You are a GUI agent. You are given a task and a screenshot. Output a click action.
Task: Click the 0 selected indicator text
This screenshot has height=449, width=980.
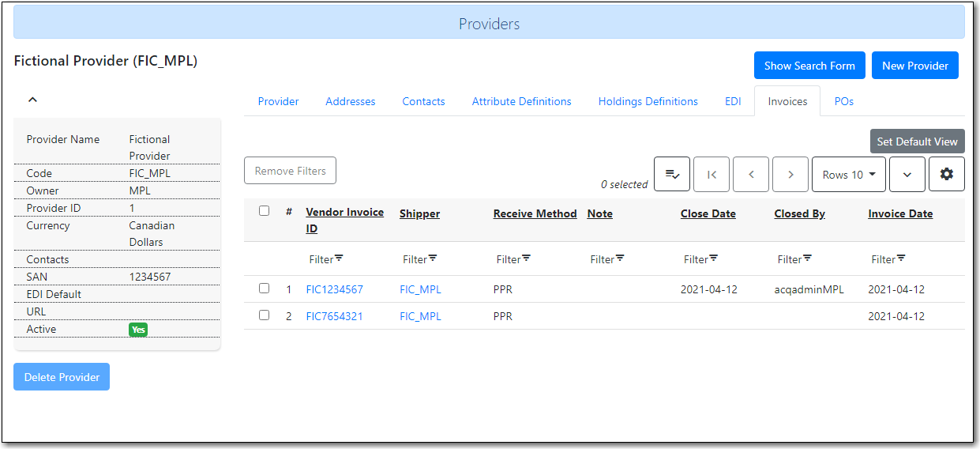[x=624, y=184]
